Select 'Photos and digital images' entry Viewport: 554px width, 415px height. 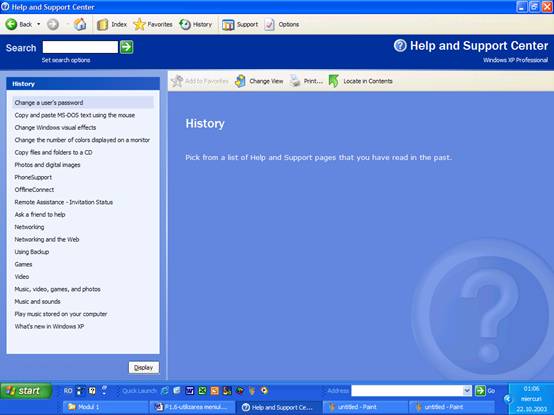(x=47, y=165)
